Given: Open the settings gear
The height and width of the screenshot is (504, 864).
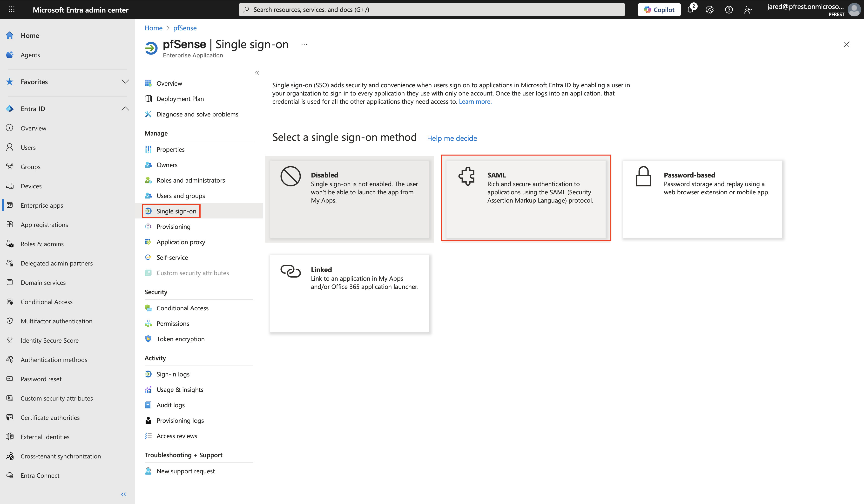Looking at the screenshot, I should click(709, 9).
